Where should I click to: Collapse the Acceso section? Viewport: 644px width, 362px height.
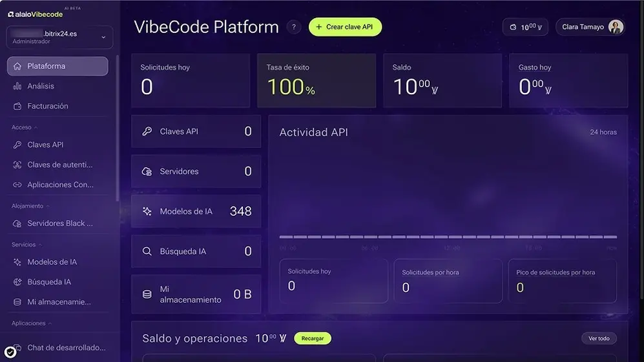[25, 128]
